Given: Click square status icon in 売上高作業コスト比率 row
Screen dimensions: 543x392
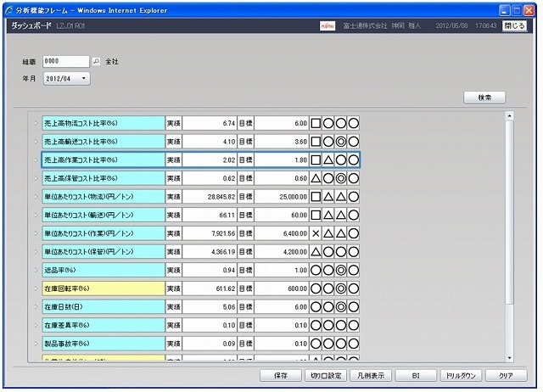Looking at the screenshot, I should tap(316, 160).
